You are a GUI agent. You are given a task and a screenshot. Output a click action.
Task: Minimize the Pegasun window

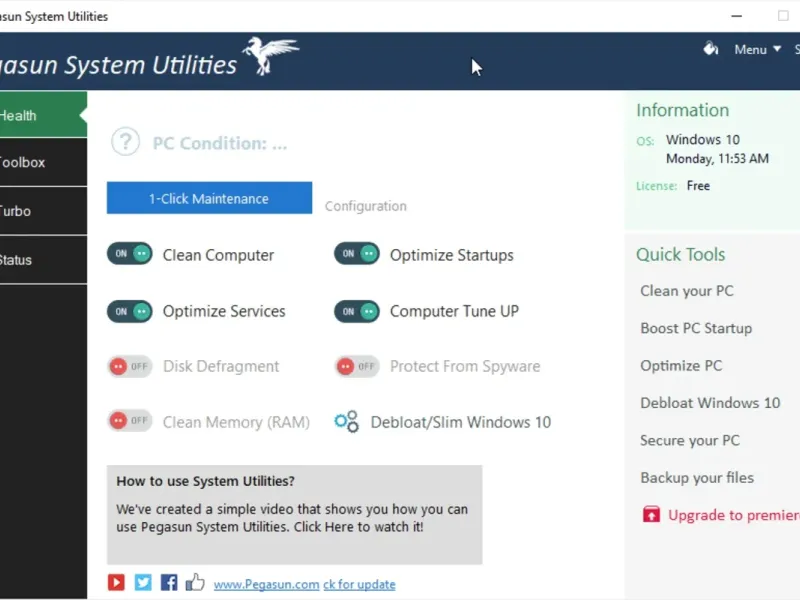pos(736,16)
